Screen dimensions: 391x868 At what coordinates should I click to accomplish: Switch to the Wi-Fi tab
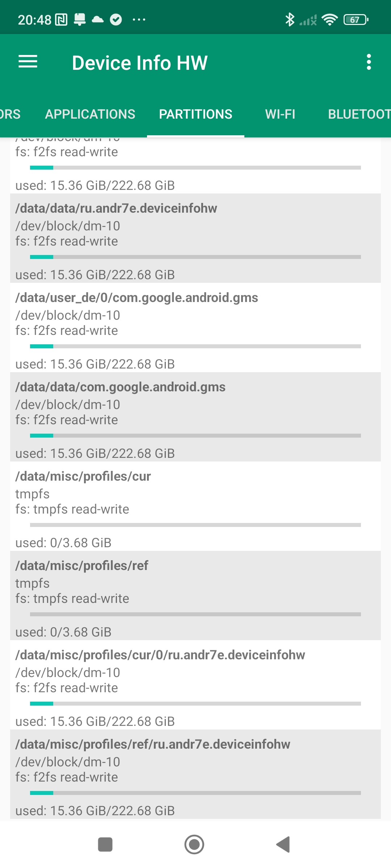coord(280,114)
